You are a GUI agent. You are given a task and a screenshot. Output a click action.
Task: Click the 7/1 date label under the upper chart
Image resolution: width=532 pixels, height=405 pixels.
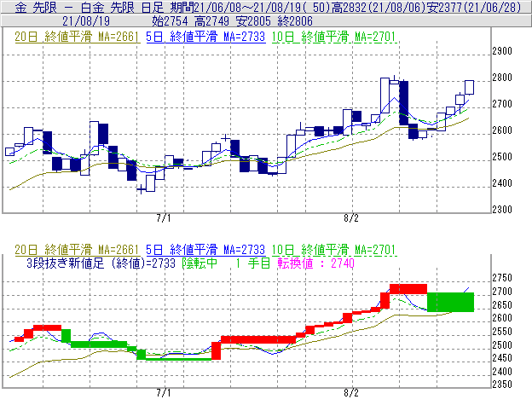[x=163, y=218]
